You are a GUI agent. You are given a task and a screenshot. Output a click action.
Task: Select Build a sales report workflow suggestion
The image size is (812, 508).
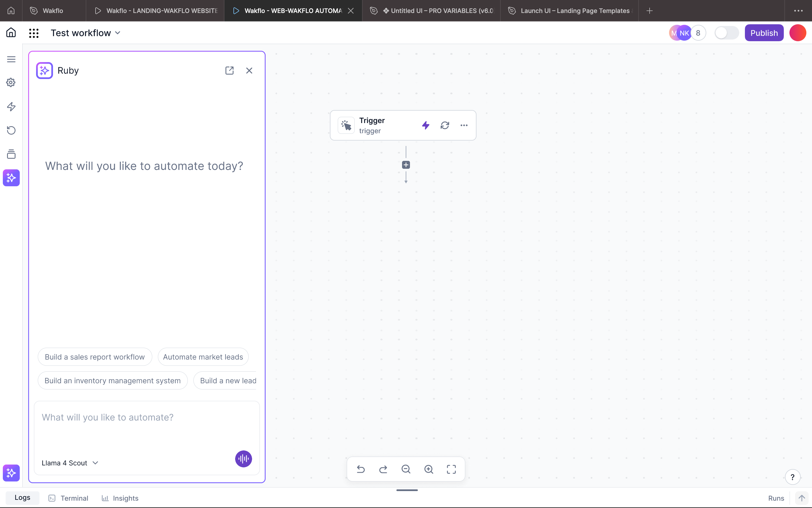pyautogui.click(x=95, y=357)
